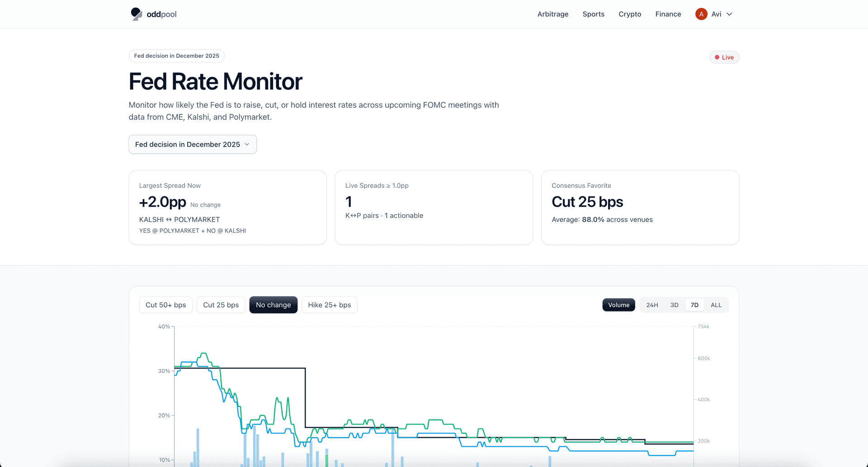Go to Sports in navigation
The width and height of the screenshot is (868, 467).
pyautogui.click(x=593, y=14)
